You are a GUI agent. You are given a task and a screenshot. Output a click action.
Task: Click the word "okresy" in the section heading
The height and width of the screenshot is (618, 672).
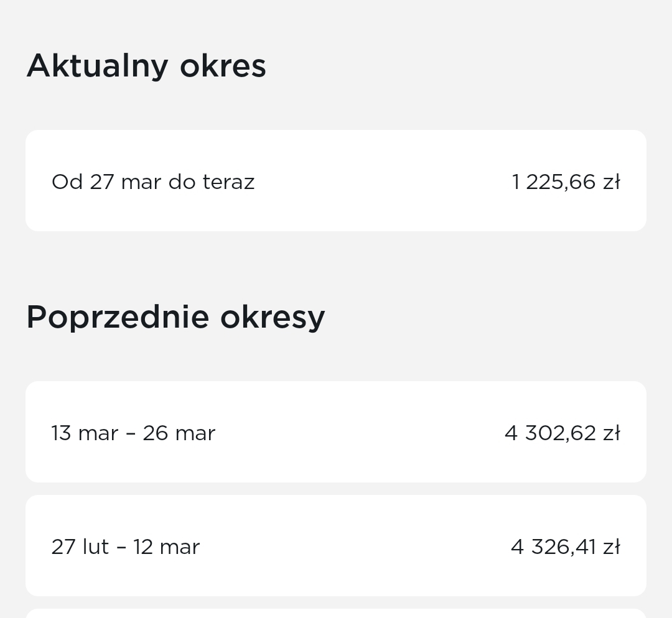(x=273, y=317)
